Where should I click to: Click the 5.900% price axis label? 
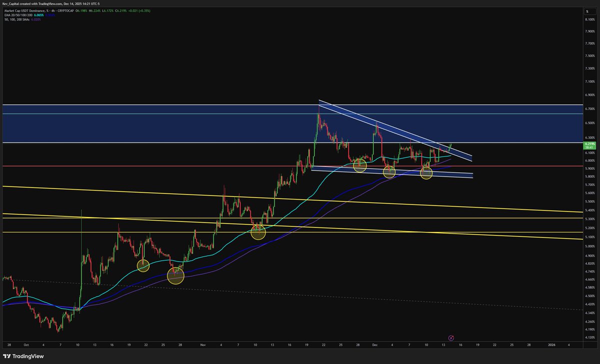[589, 168]
